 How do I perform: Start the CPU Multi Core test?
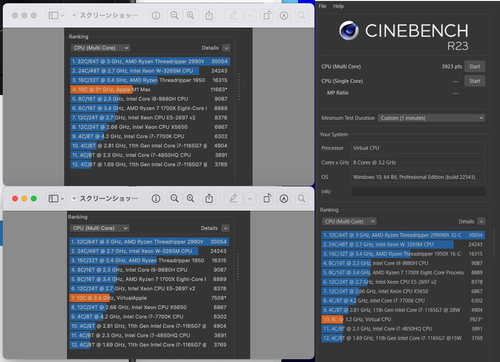tap(475, 66)
